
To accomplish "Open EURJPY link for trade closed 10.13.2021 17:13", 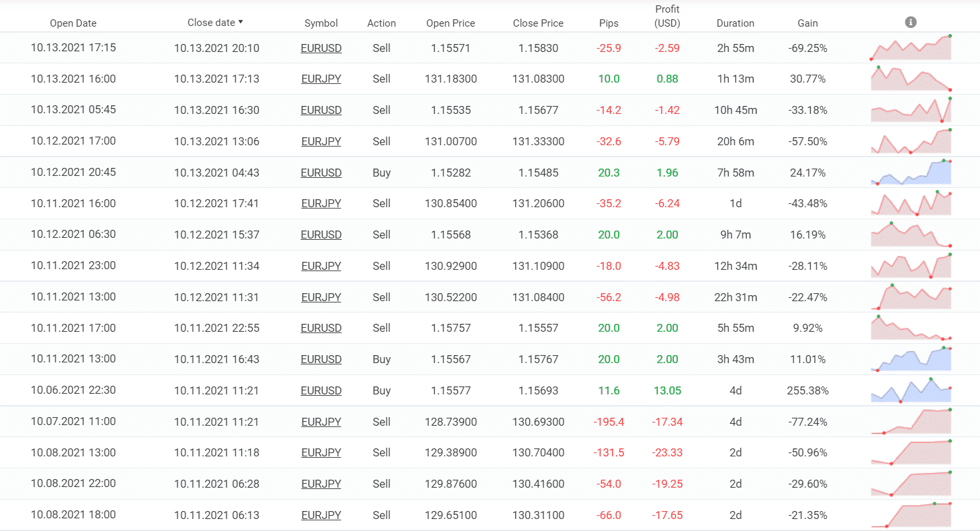I will click(x=321, y=79).
